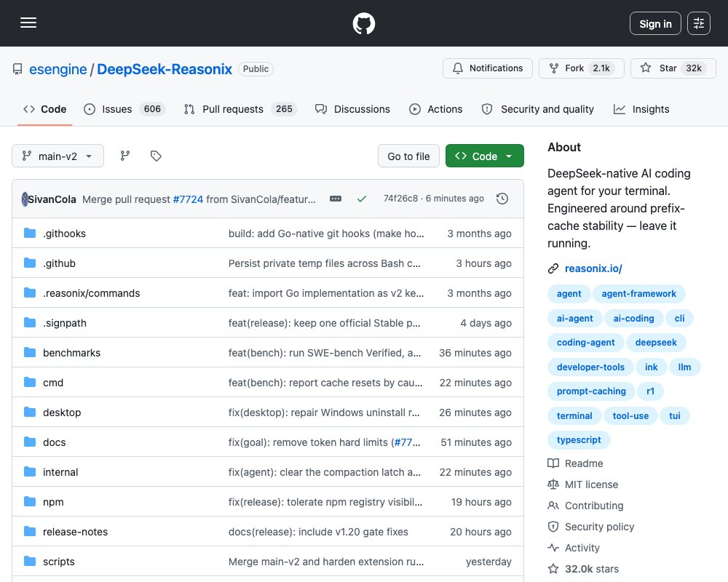
Task: Open Security and quality tab
Action: tap(538, 109)
